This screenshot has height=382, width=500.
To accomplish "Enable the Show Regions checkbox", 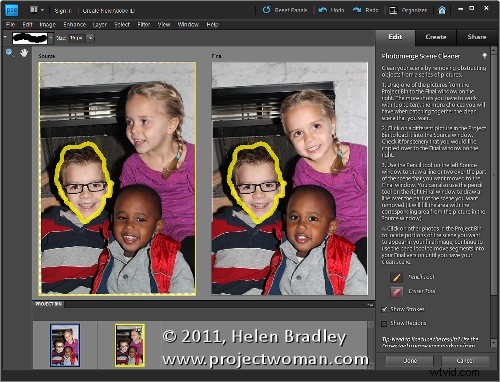I will tap(384, 324).
